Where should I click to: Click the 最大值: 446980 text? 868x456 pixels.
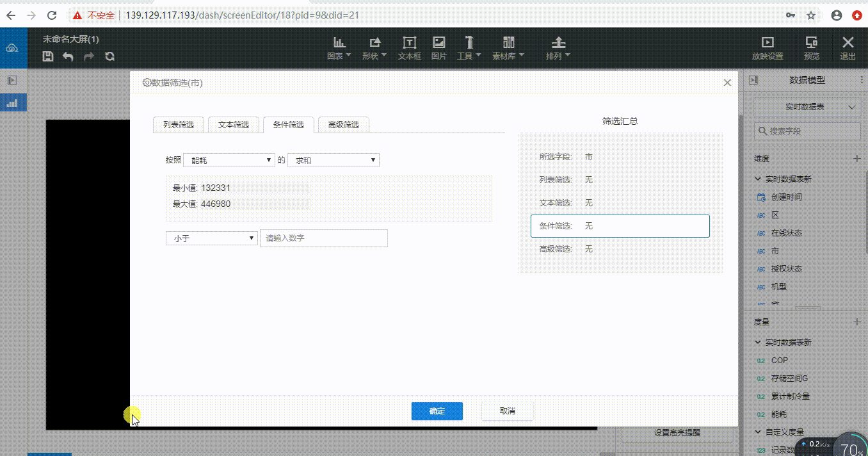coord(202,204)
